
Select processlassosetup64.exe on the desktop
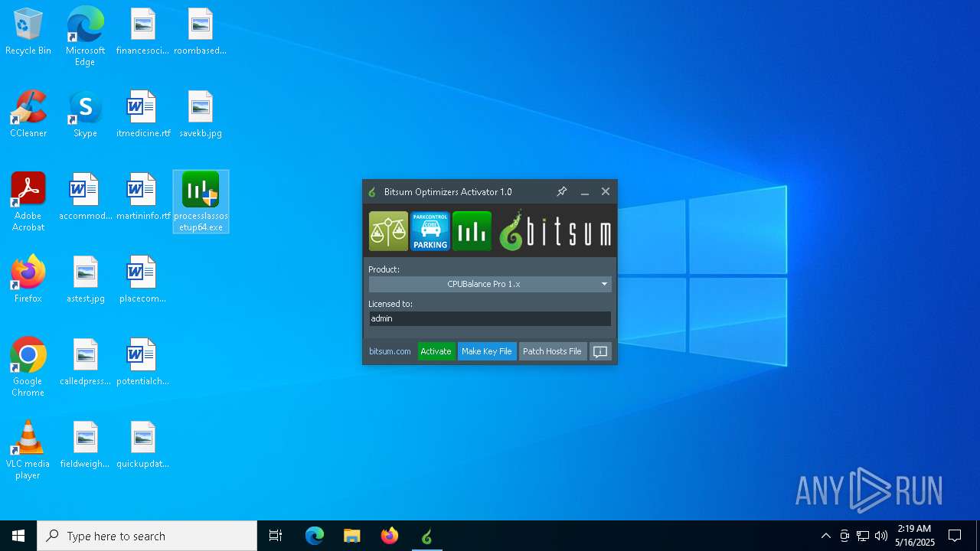click(201, 201)
